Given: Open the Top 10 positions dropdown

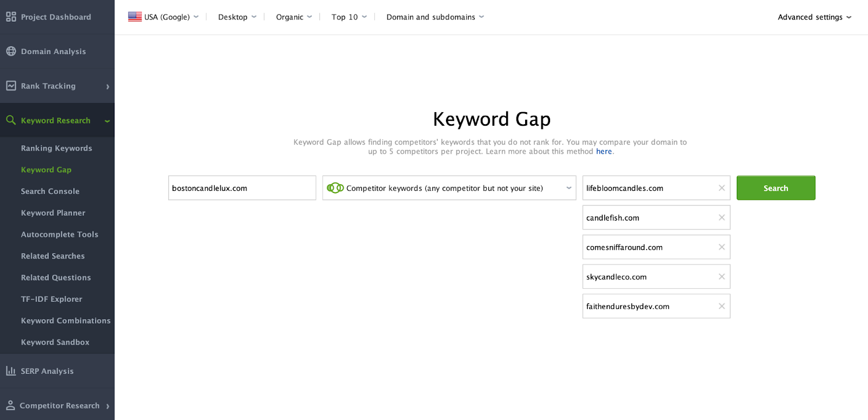Looking at the screenshot, I should coord(349,17).
